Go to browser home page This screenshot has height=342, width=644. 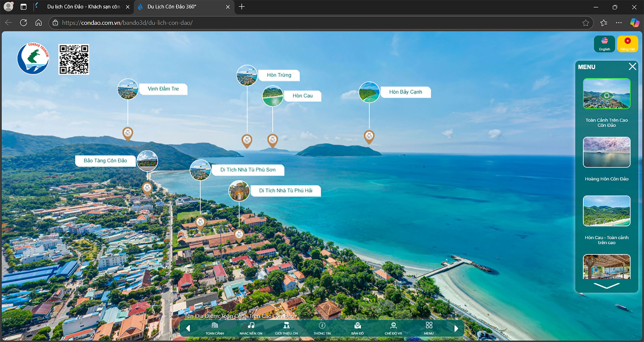click(x=38, y=23)
